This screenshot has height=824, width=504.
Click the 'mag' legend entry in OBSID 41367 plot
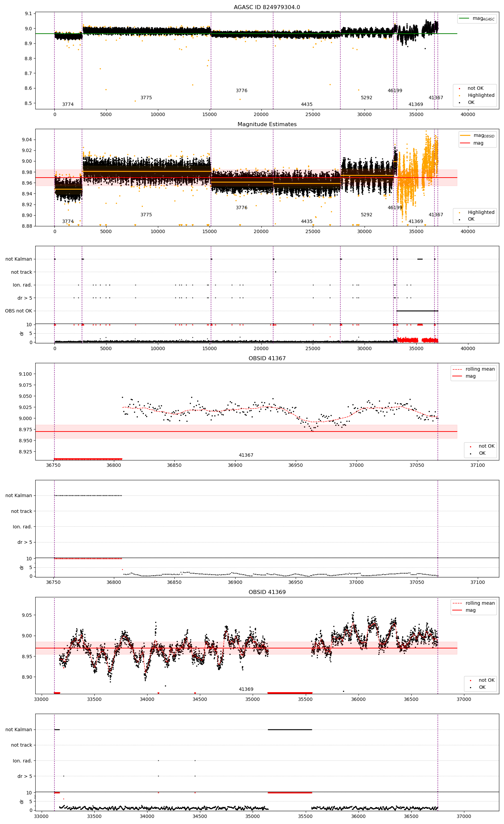click(x=470, y=376)
